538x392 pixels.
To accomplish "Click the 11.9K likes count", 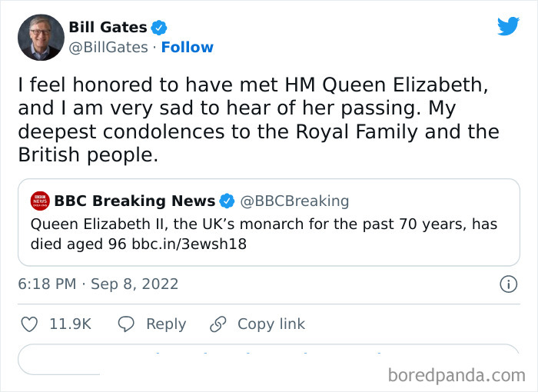I will click(70, 324).
